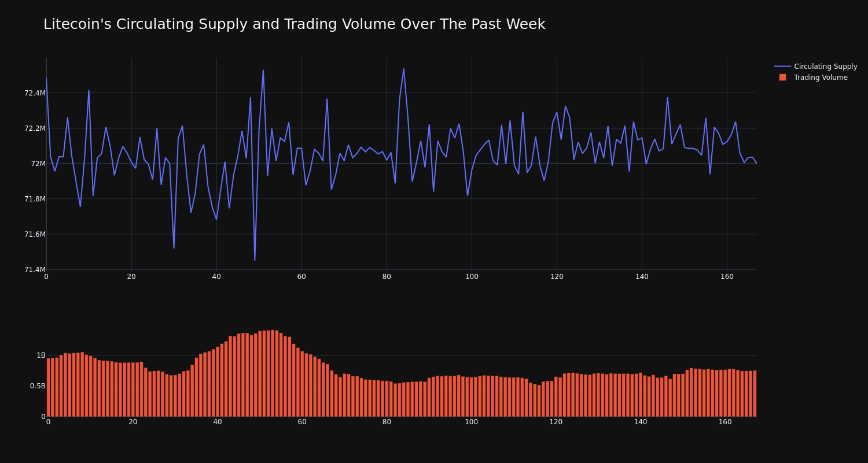Click the highest supply peak near hour 84

click(404, 69)
